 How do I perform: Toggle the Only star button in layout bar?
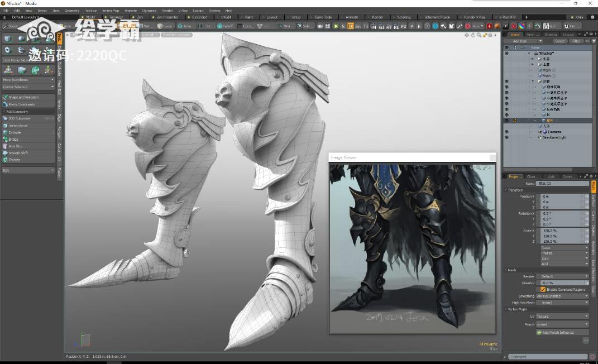[577, 17]
